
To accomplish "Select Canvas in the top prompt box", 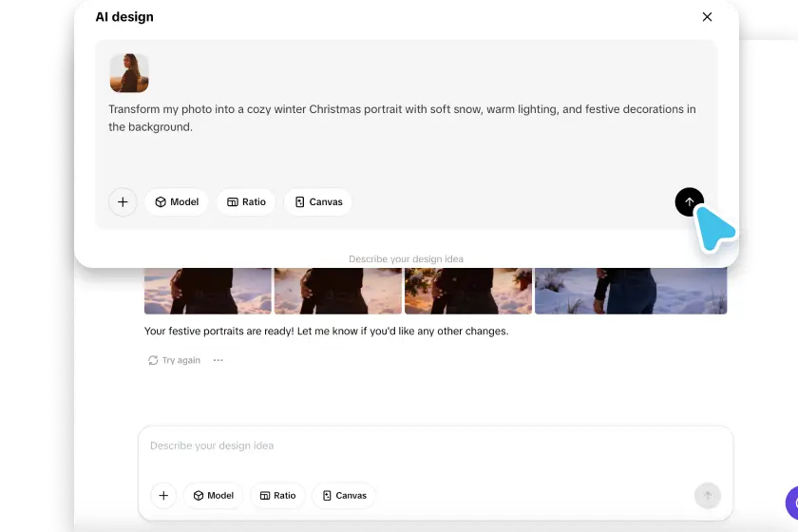I will click(x=318, y=202).
